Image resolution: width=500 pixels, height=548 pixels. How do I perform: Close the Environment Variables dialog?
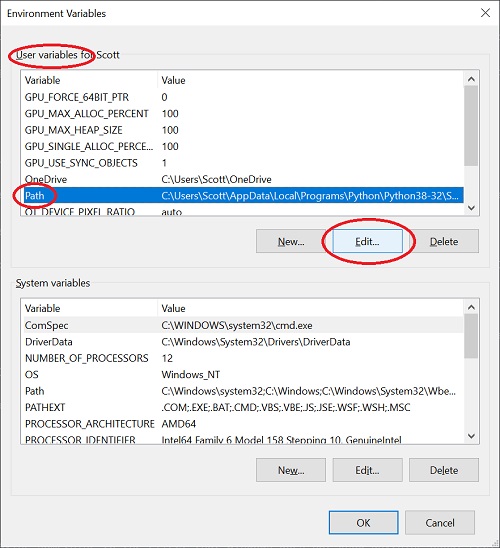(x=485, y=13)
